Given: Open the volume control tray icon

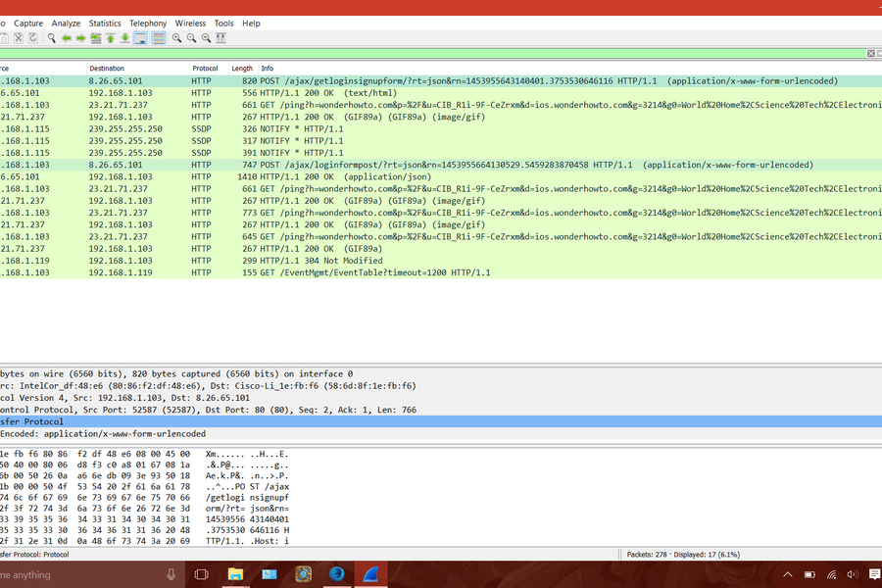Looking at the screenshot, I should click(x=853, y=574).
